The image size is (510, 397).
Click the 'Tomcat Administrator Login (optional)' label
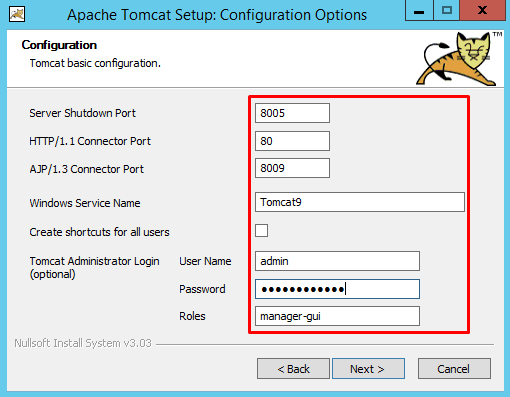point(94,268)
